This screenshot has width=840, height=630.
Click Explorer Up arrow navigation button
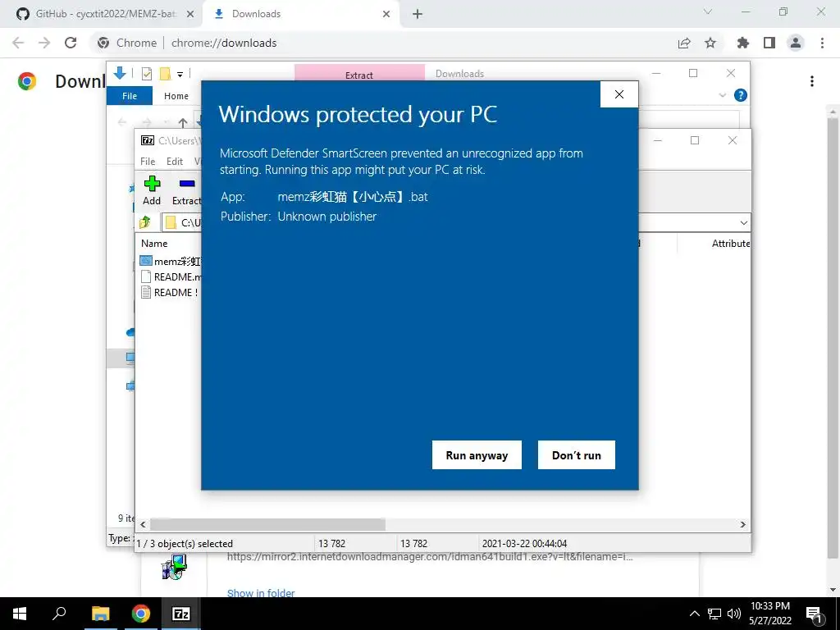(x=183, y=123)
